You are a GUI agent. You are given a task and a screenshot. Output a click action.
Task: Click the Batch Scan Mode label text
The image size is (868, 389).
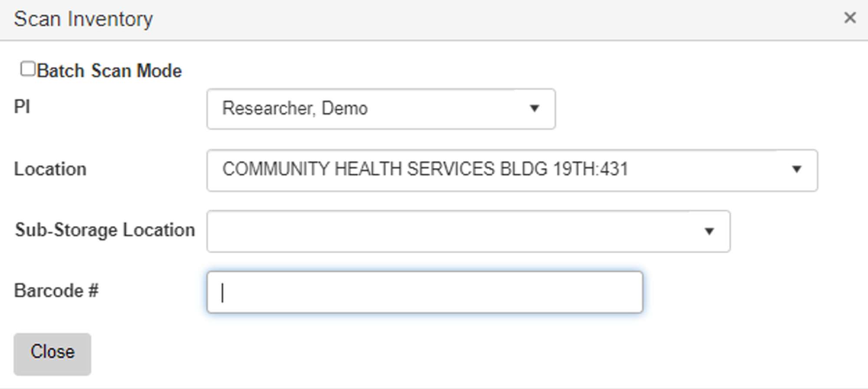[x=109, y=71]
